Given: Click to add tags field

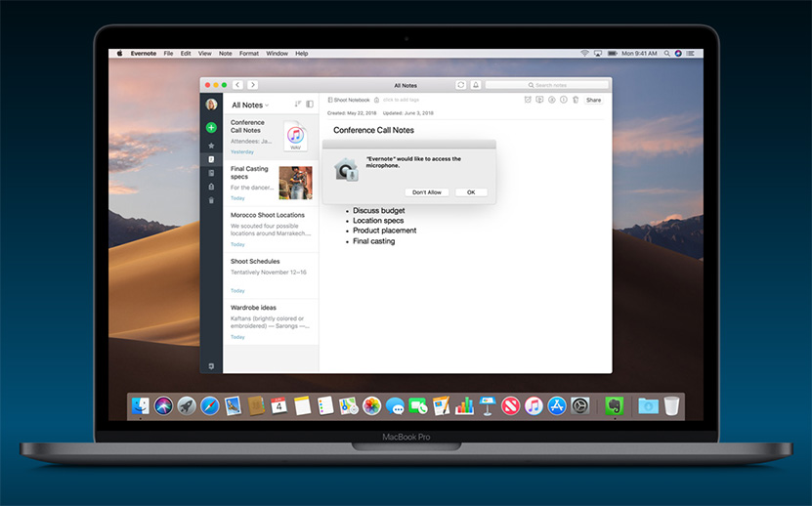Looking at the screenshot, I should pos(401,100).
